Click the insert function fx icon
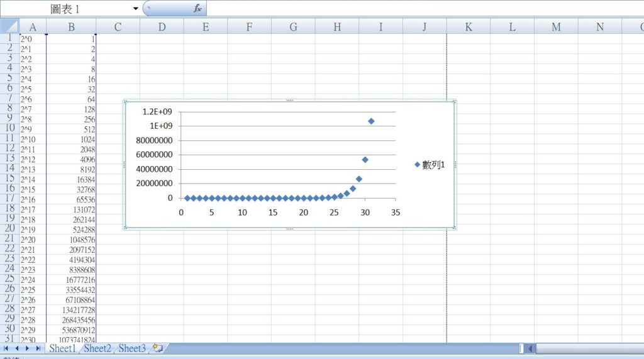The image size is (644, 359). [197, 8]
